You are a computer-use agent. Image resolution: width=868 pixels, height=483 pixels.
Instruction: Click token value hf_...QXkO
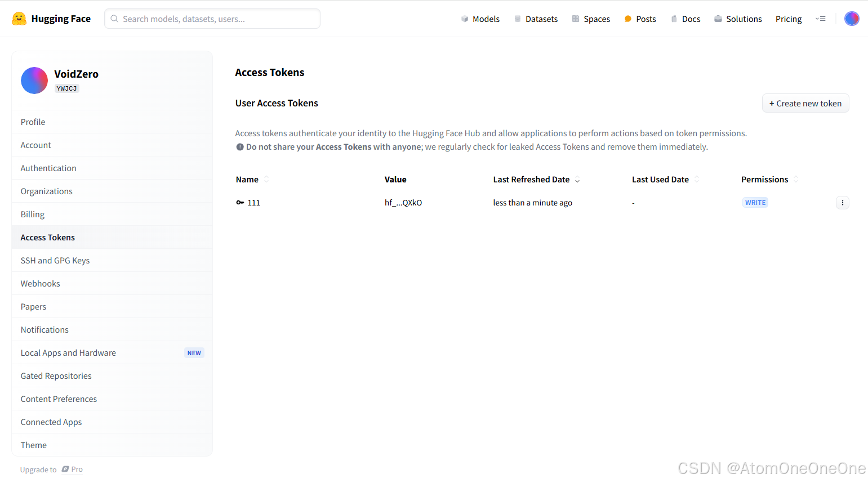[x=403, y=203]
